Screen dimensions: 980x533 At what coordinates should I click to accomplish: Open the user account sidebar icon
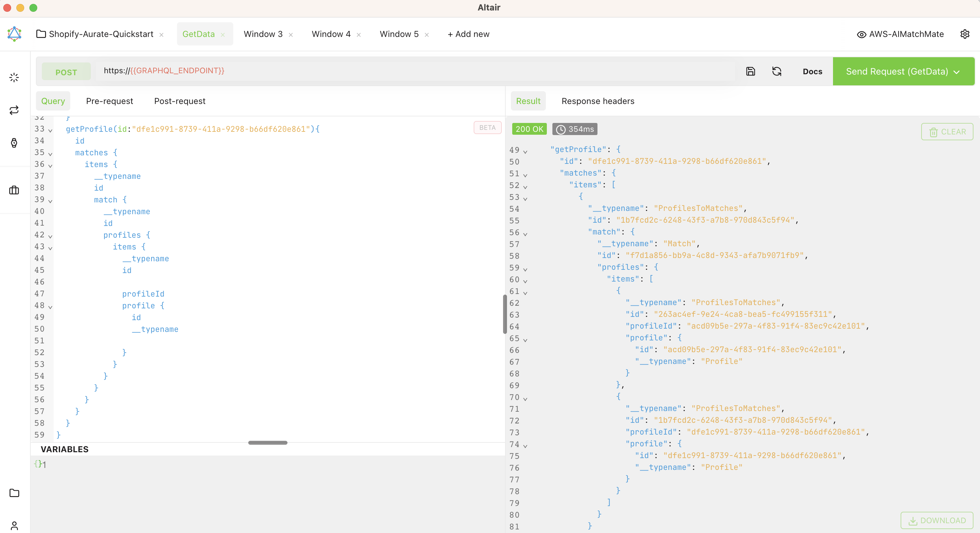14,525
